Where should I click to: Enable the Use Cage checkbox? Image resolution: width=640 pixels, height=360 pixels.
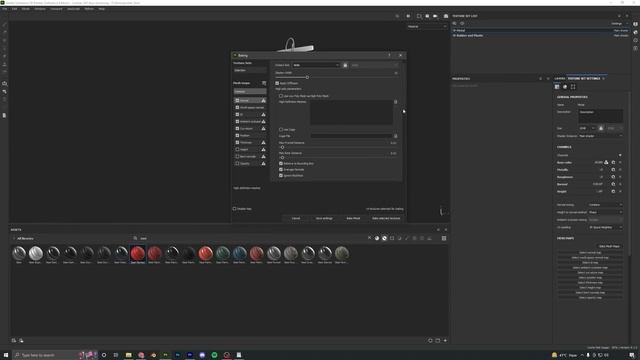[281, 129]
